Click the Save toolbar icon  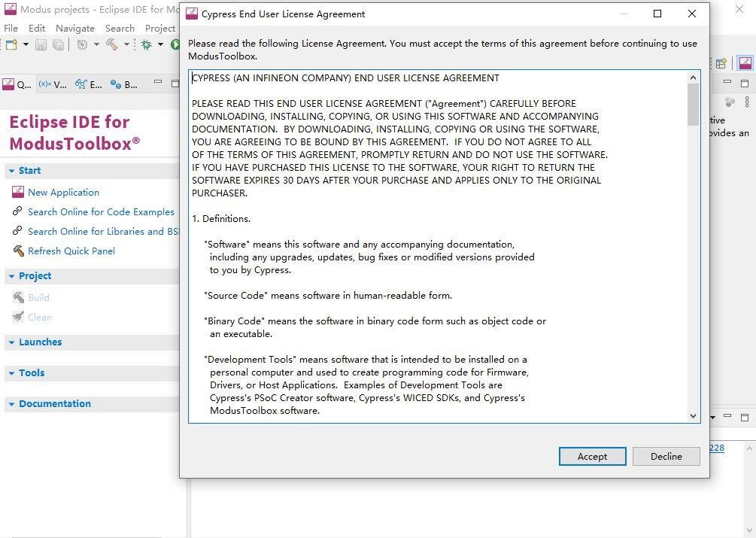(41, 45)
